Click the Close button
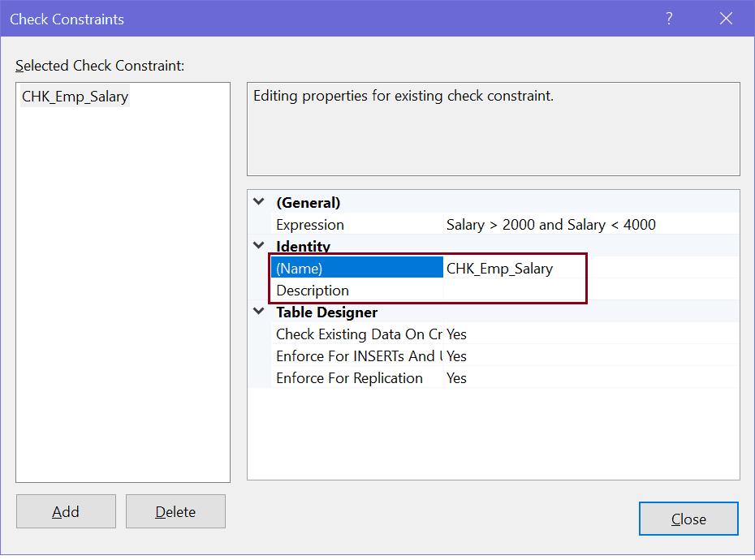This screenshot has width=755, height=560. pos(688,519)
